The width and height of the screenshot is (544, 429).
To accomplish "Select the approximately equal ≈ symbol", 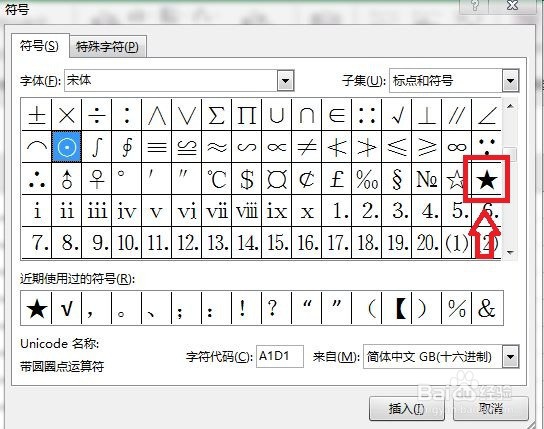I will 216,147.
